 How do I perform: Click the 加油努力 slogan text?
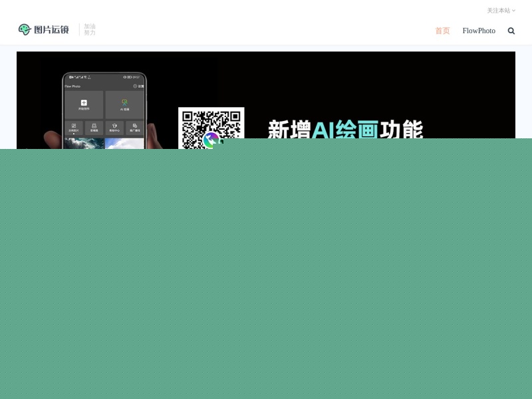coord(90,29)
